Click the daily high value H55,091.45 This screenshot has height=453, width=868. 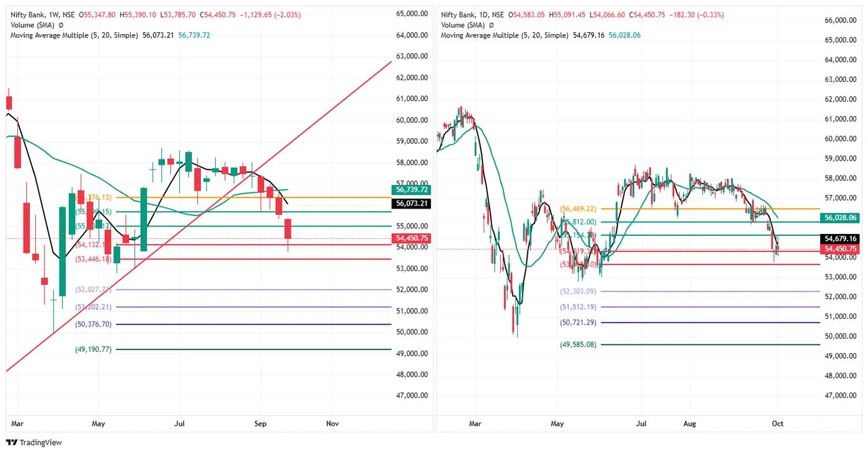568,15
